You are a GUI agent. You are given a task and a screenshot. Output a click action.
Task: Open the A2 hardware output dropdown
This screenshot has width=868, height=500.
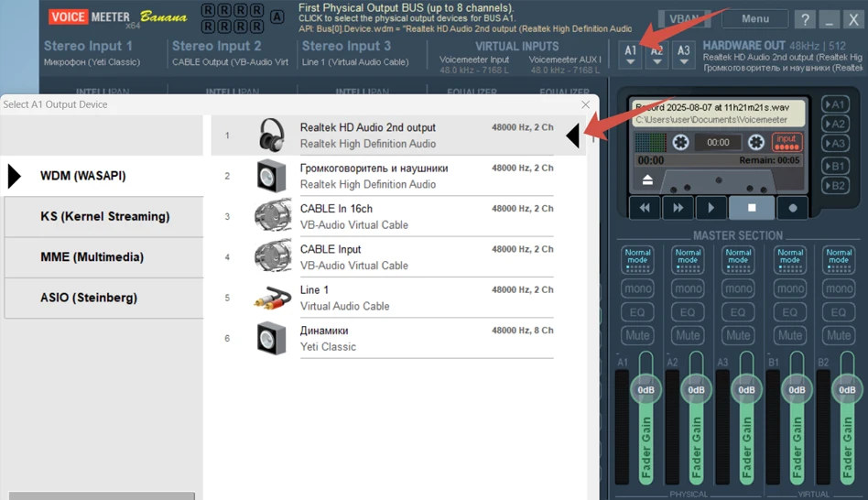click(656, 55)
